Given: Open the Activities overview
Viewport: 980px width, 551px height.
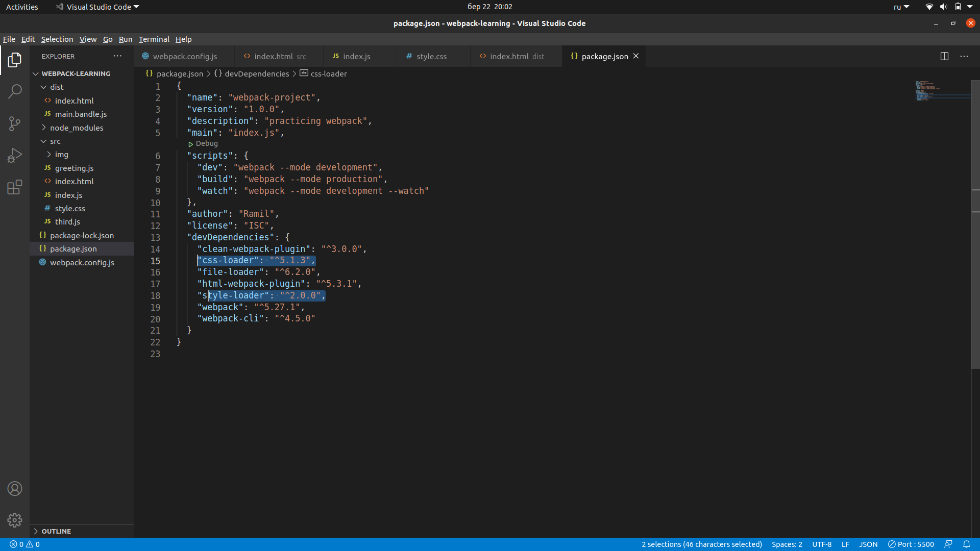Looking at the screenshot, I should (22, 7).
